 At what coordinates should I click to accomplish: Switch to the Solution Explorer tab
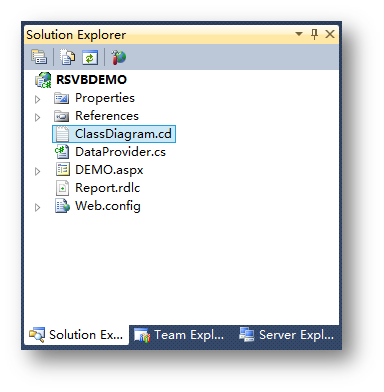click(x=76, y=335)
